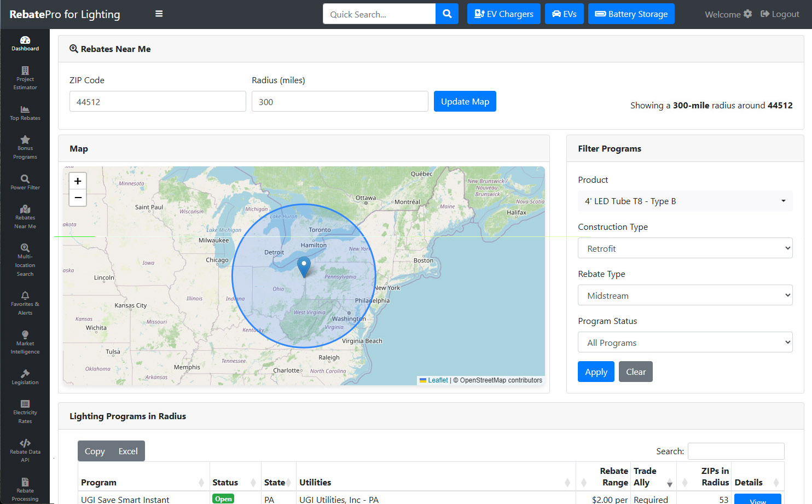
Task: Open the Product dropdown
Action: click(x=685, y=201)
